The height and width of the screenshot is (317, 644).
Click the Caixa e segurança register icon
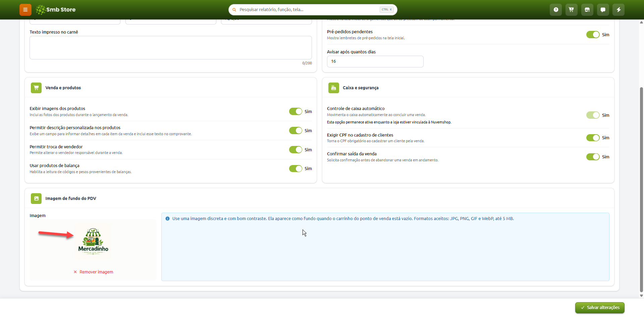(x=334, y=88)
